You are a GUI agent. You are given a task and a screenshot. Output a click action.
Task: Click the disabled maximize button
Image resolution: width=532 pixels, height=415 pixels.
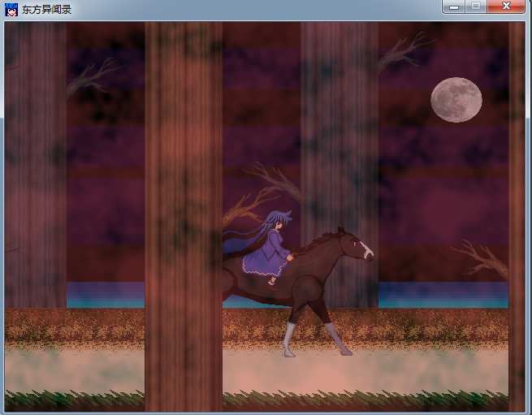coord(476,6)
